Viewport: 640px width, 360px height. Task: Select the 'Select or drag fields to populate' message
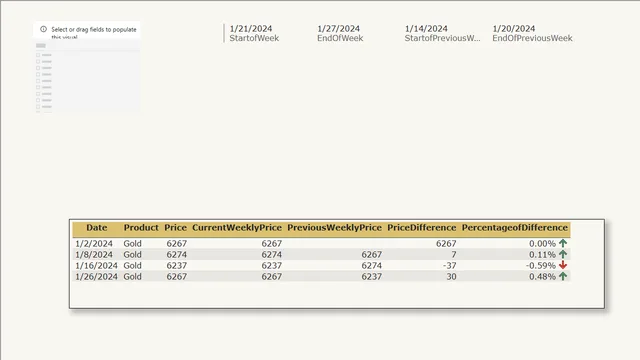pyautogui.click(x=93, y=31)
